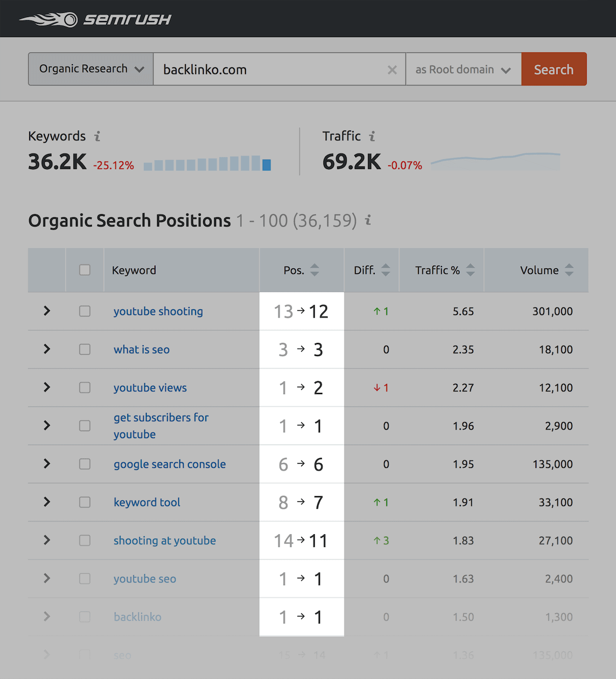Viewport: 616px width, 679px height.
Task: Check the 'google search console' row checkbox
Action: coord(85,464)
